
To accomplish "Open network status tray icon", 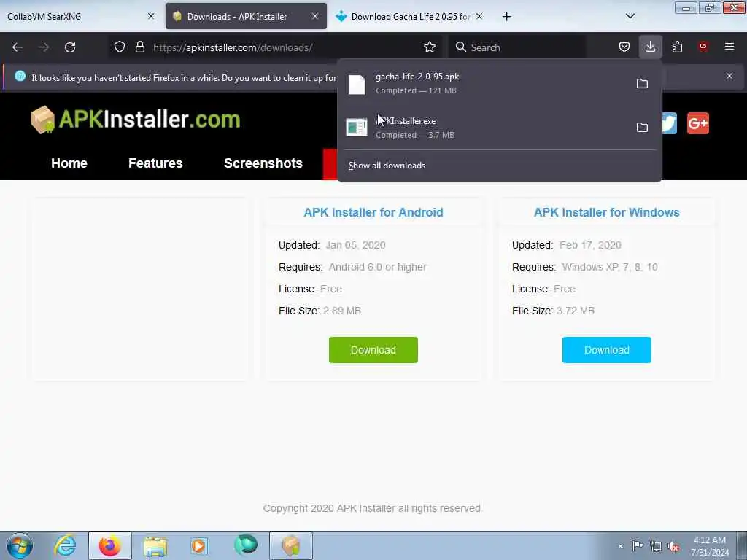I will point(656,546).
